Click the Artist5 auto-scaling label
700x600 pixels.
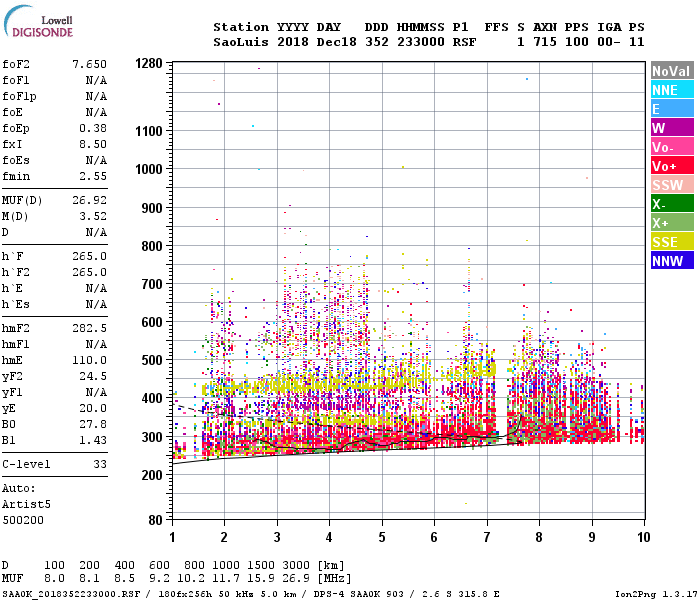pos(26,504)
